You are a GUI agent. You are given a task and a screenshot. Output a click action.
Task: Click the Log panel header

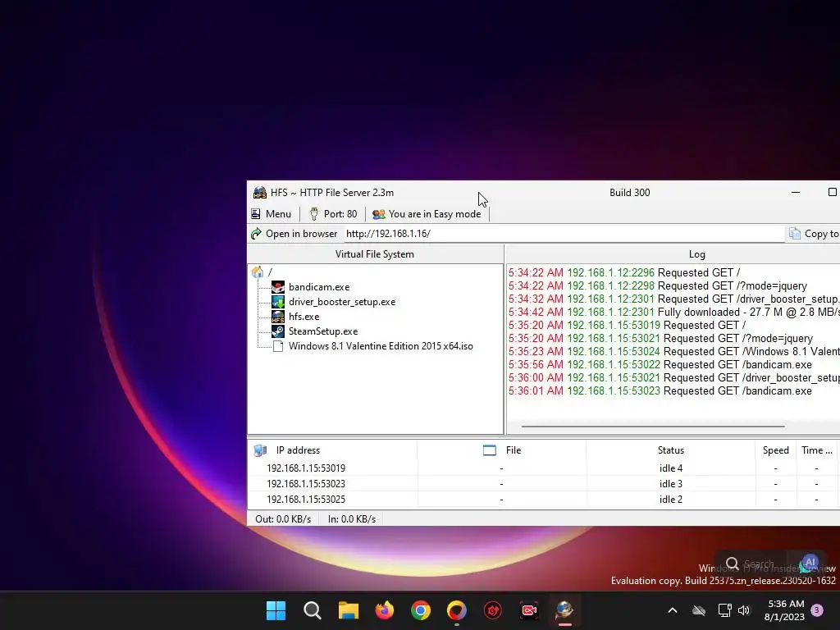click(x=696, y=254)
